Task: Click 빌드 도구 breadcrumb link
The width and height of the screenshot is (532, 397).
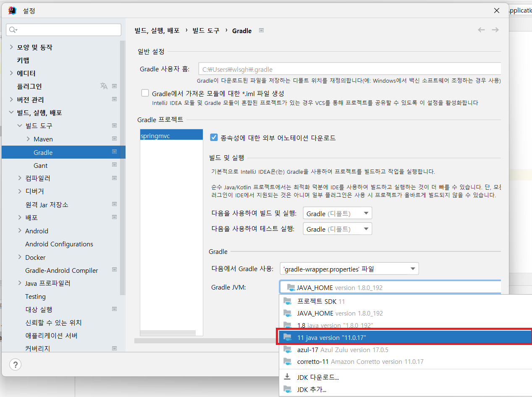Action: click(x=206, y=30)
